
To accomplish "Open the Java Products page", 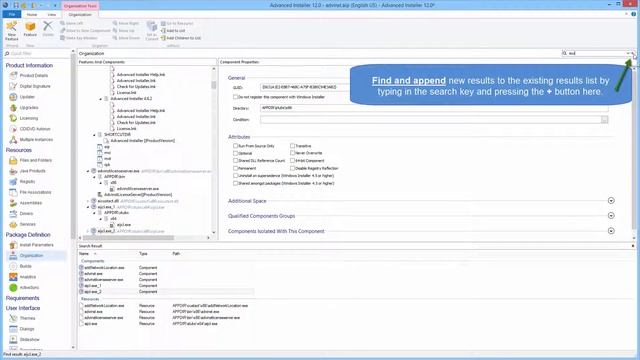I will pyautogui.click(x=28, y=171).
